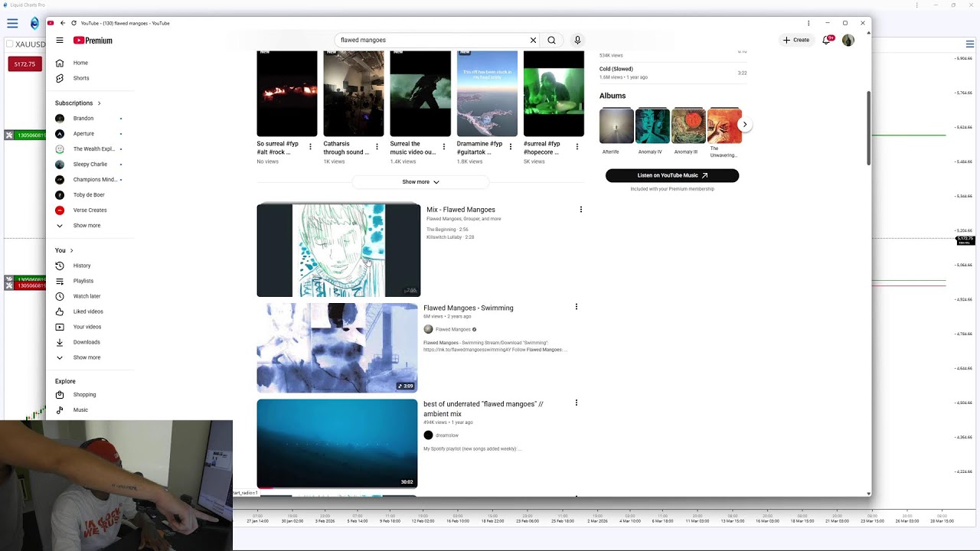
Task: Open the Anomaly III album cover
Action: (x=688, y=126)
